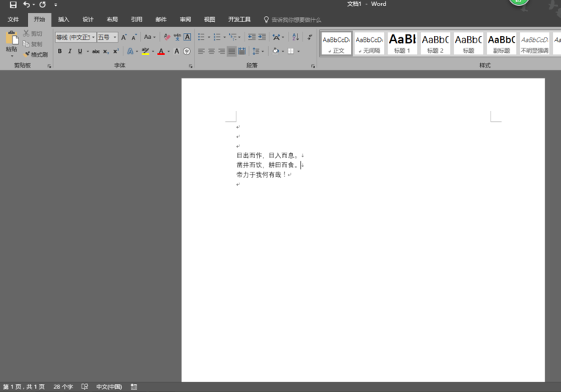Open the font dialog launcher in 字体 group
The width and height of the screenshot is (561, 392).
click(190, 66)
